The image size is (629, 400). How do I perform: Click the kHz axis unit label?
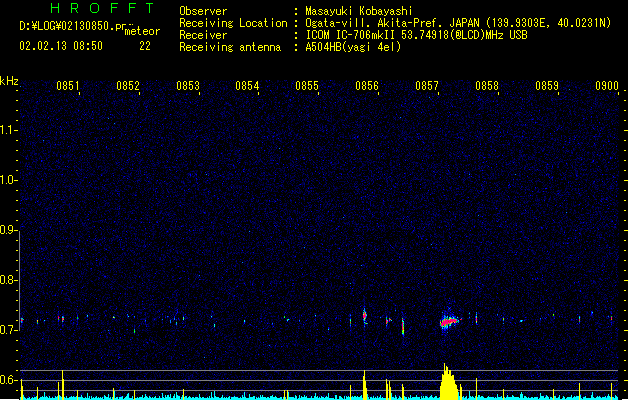click(x=9, y=81)
